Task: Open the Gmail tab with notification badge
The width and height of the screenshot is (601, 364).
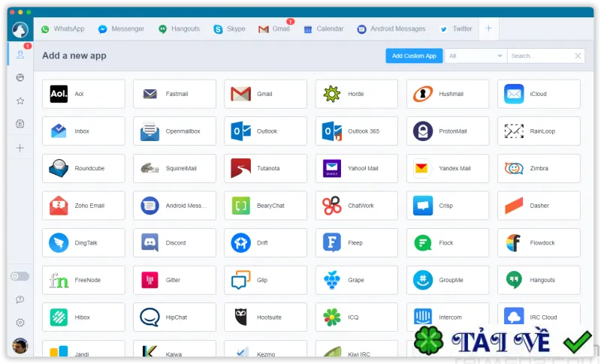Action: click(274, 29)
